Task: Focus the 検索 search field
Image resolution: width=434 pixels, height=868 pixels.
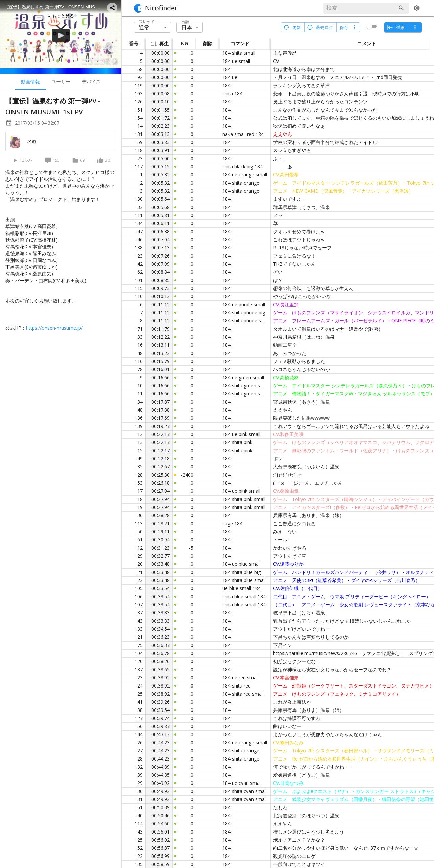Action: (361, 8)
